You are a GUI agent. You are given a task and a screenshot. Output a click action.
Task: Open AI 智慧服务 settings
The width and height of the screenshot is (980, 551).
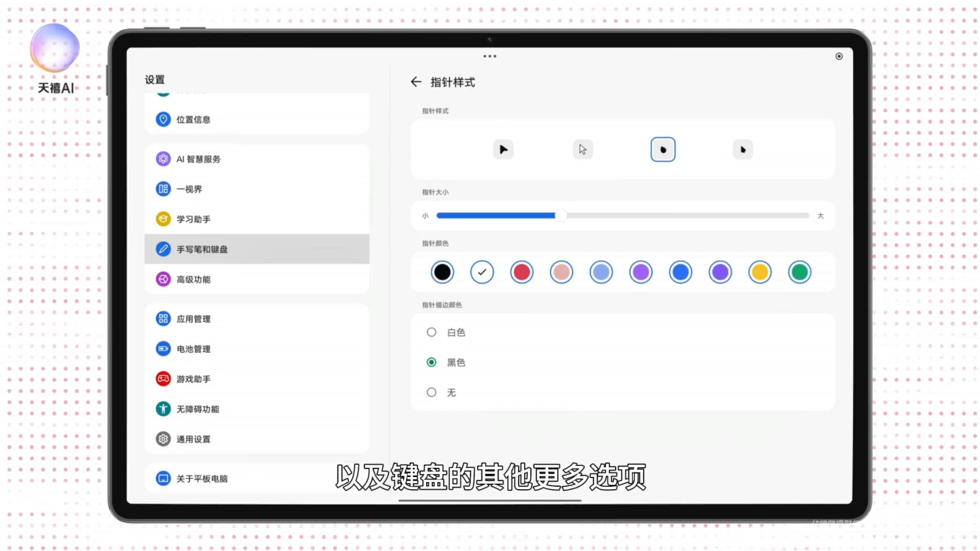point(198,159)
